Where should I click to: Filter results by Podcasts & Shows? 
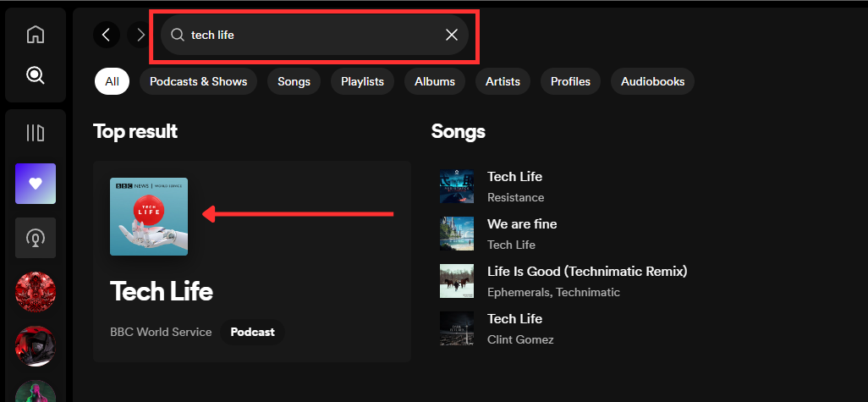pos(199,81)
